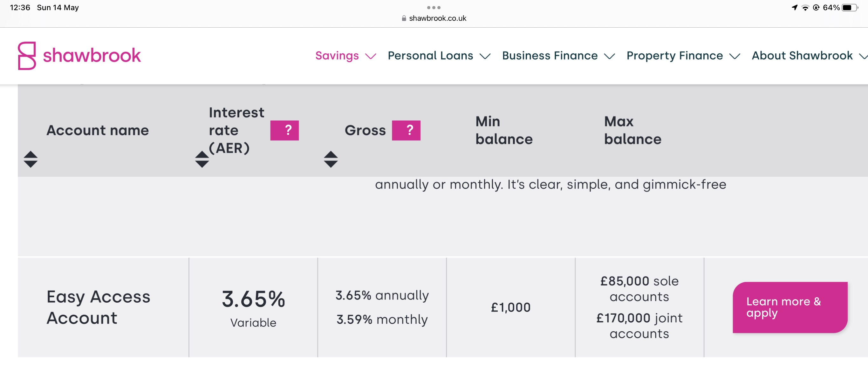Sort table by Interest rate arrows
This screenshot has width=868, height=383.
coord(202,159)
